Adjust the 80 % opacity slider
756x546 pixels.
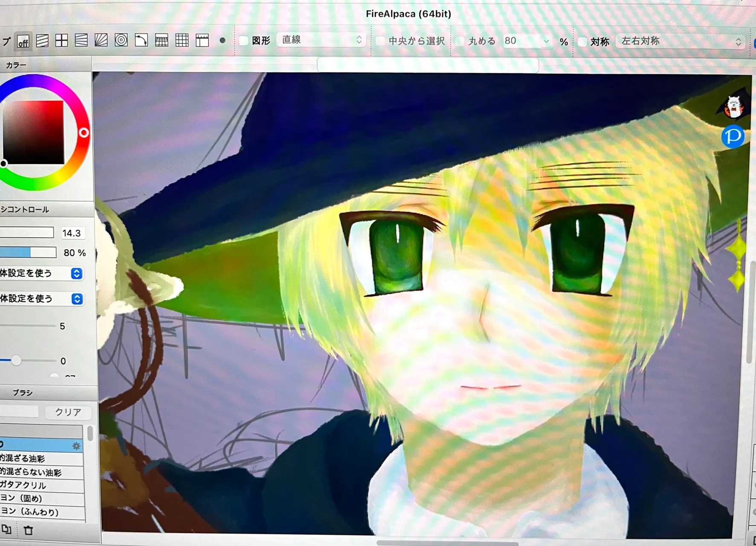28,252
